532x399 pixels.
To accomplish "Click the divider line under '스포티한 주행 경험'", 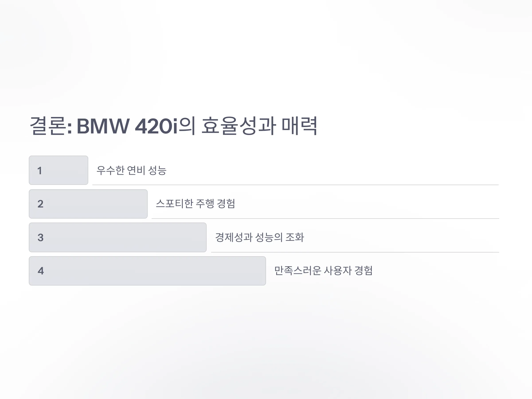I will (325, 218).
